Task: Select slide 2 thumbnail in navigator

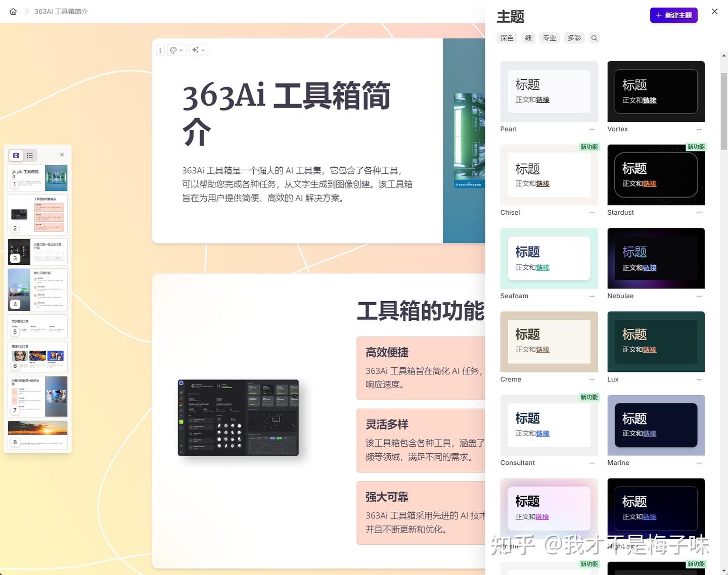Action: [37, 215]
